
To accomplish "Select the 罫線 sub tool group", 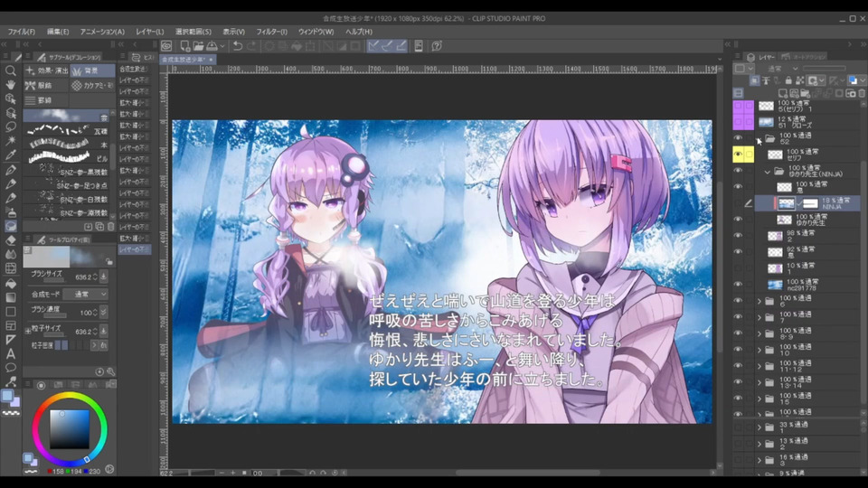I will (x=46, y=100).
